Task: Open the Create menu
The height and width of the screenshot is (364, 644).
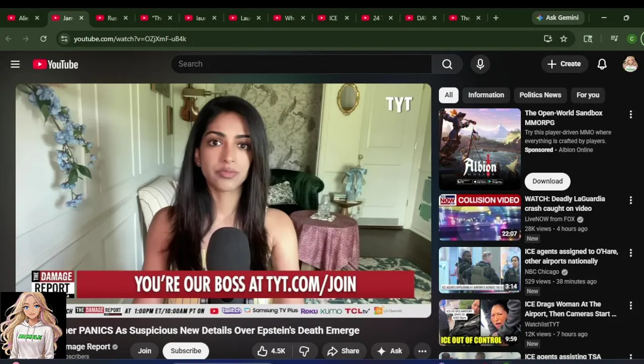Action: click(x=564, y=64)
